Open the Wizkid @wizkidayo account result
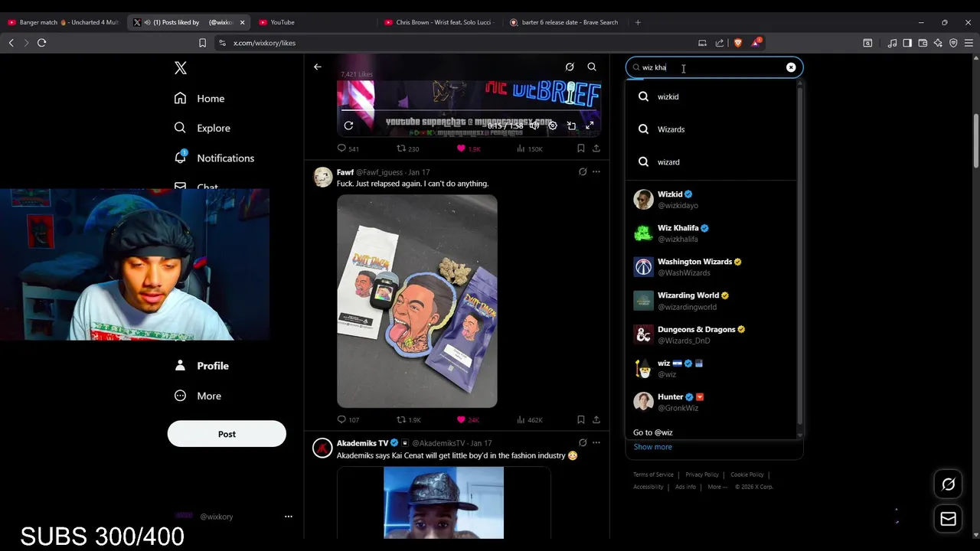 [x=712, y=200]
